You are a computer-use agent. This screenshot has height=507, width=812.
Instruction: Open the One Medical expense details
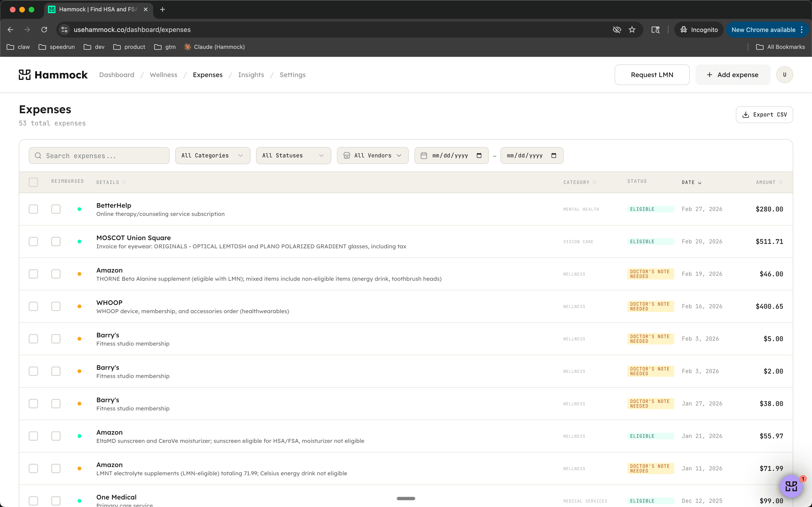(x=116, y=497)
